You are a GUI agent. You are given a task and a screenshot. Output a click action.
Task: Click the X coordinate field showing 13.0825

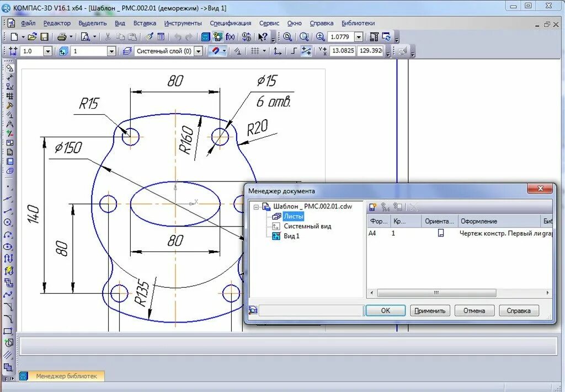(343, 51)
